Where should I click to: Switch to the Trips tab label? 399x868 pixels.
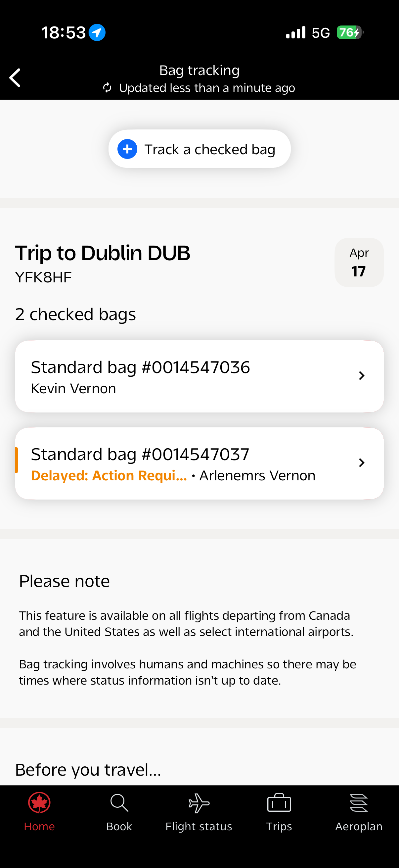tap(279, 826)
